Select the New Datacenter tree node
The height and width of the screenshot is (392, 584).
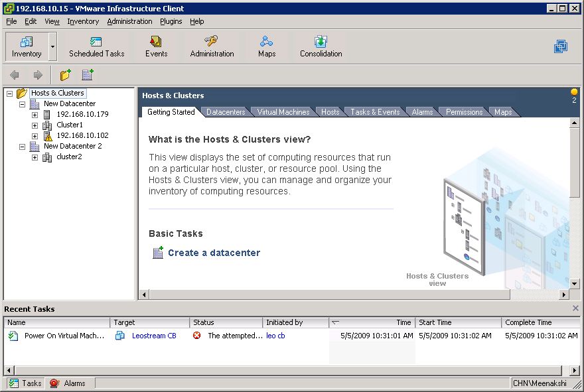click(x=70, y=103)
